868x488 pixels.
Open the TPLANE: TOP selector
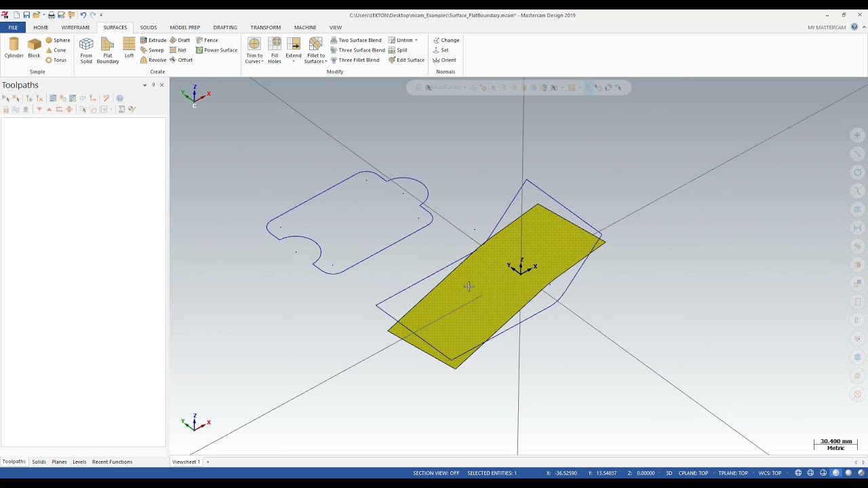(x=733, y=473)
